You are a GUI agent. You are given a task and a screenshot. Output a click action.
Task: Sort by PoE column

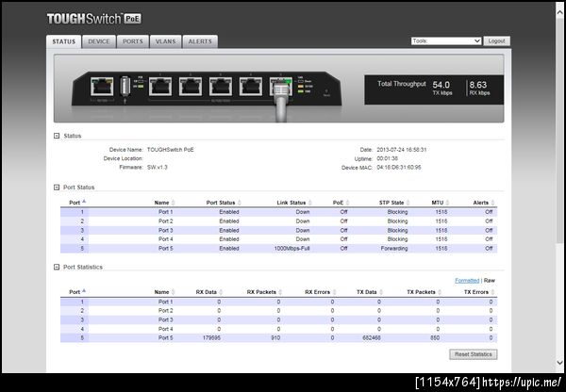(x=341, y=203)
